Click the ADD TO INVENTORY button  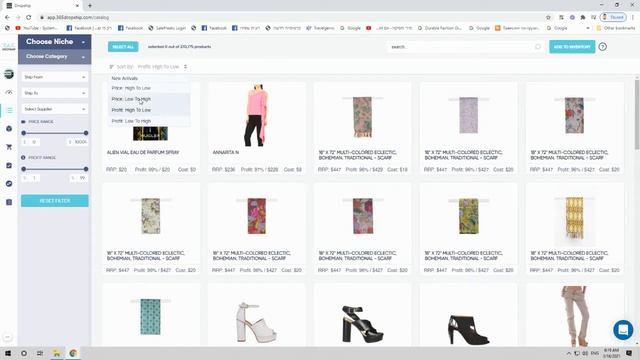(x=572, y=47)
